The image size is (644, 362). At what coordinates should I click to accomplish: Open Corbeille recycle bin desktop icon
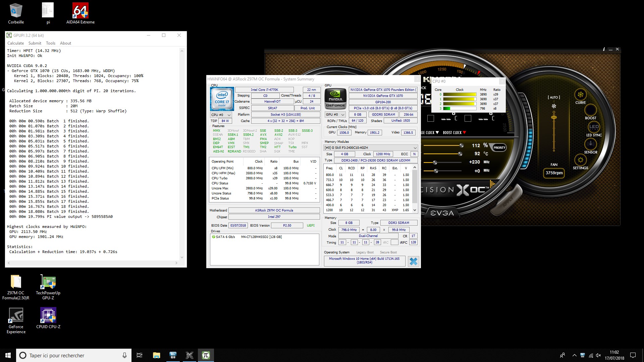[x=16, y=14]
